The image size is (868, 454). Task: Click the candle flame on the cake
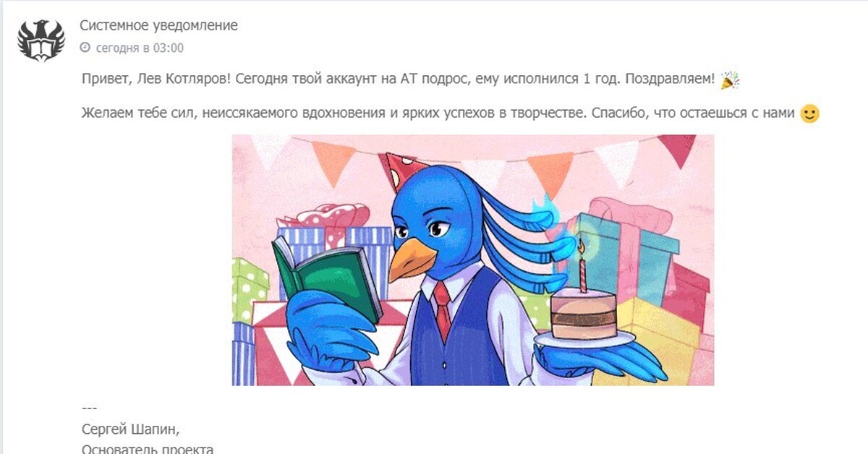(579, 247)
